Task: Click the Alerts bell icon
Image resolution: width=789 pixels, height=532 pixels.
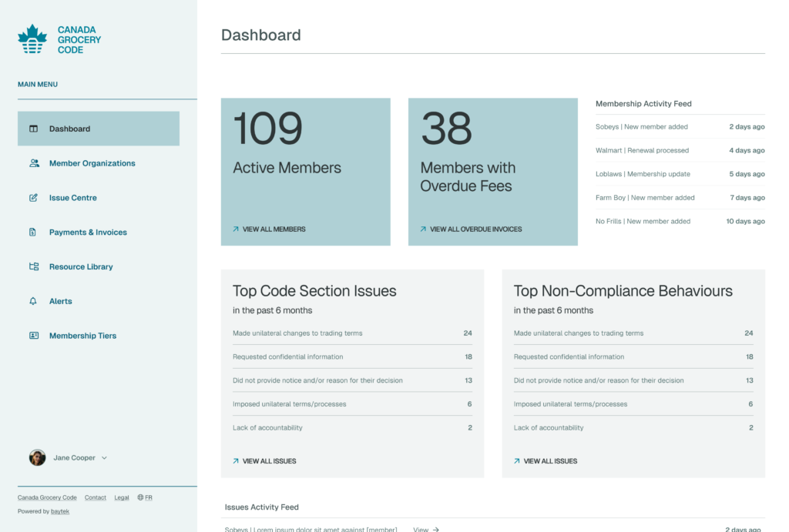Action: (33, 301)
